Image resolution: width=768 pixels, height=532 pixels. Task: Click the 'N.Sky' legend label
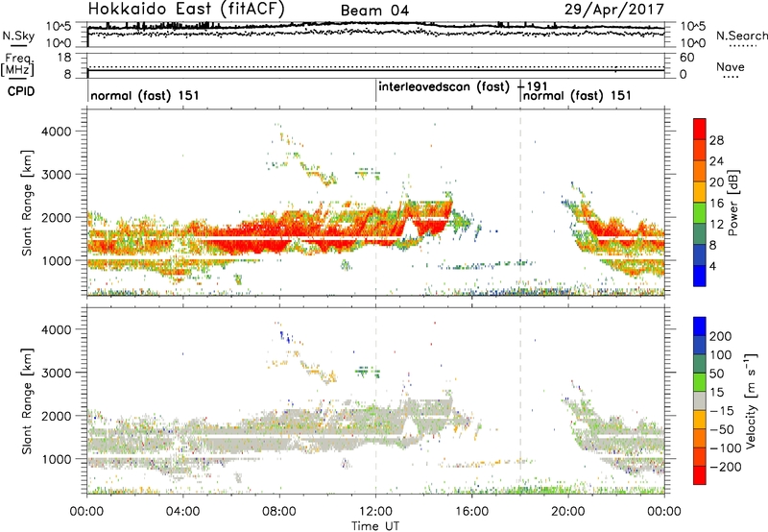pos(18,36)
